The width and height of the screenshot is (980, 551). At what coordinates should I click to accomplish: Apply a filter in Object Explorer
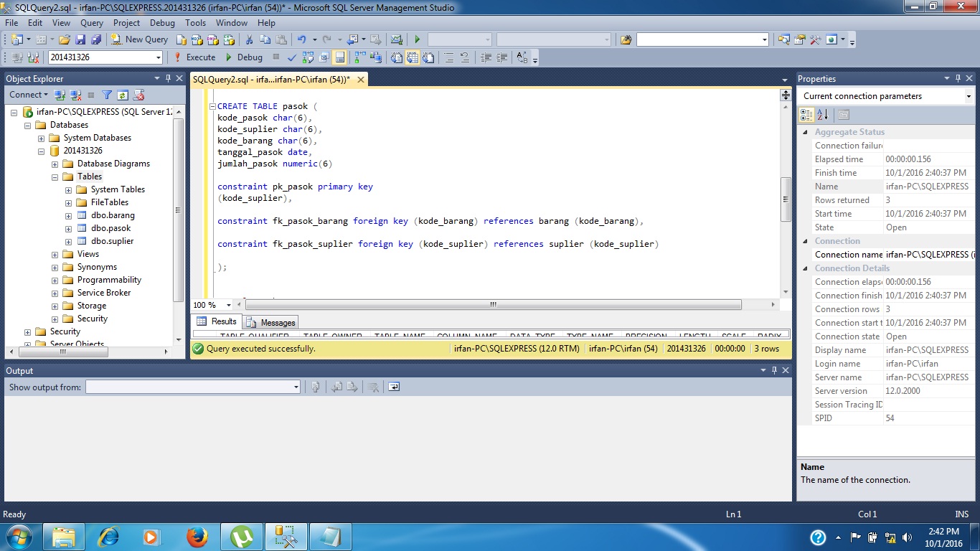click(x=106, y=95)
